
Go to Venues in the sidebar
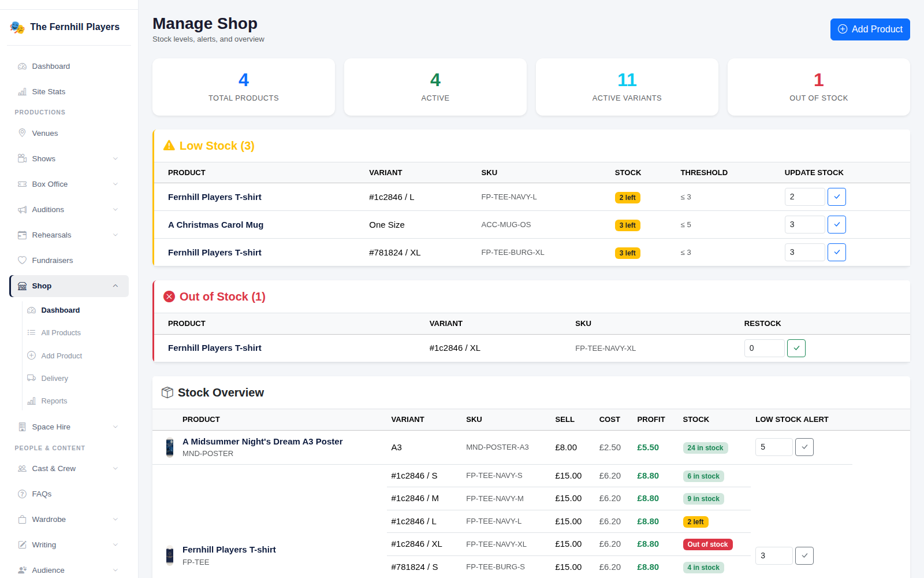[69, 134]
